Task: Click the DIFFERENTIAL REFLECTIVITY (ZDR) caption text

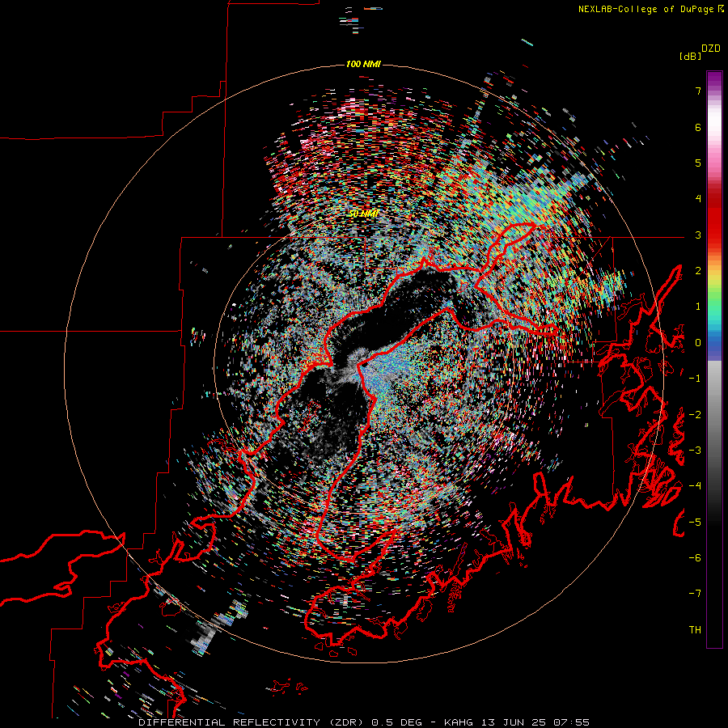Action: [252, 722]
